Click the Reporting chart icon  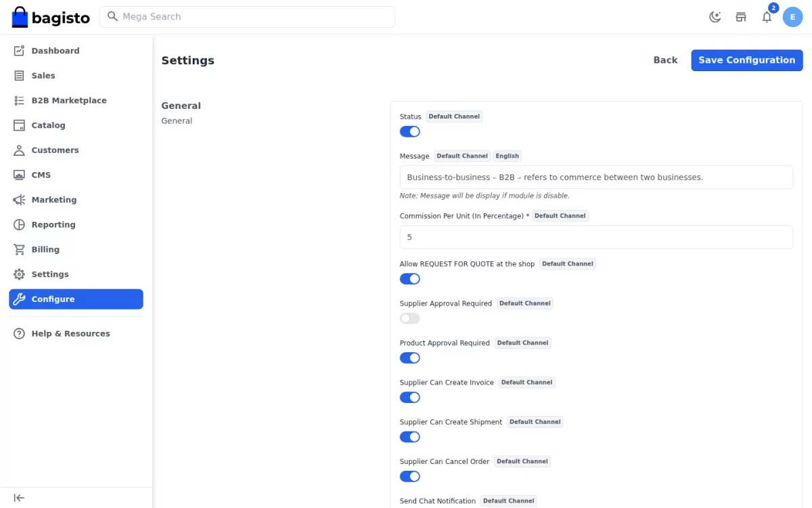tap(19, 225)
